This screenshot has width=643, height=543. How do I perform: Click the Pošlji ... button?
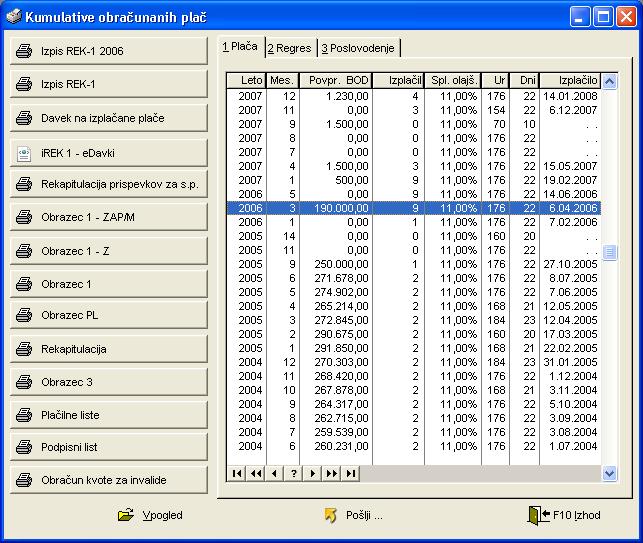[354, 515]
